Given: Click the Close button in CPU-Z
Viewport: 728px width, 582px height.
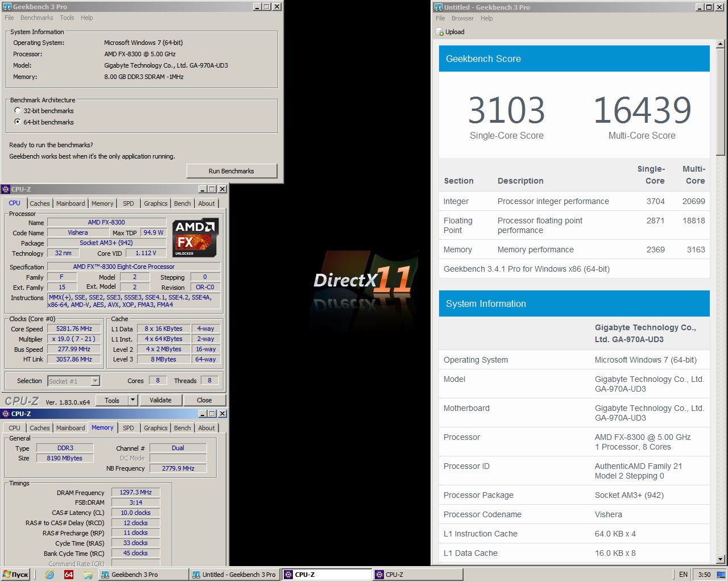Looking at the screenshot, I should pos(204,400).
